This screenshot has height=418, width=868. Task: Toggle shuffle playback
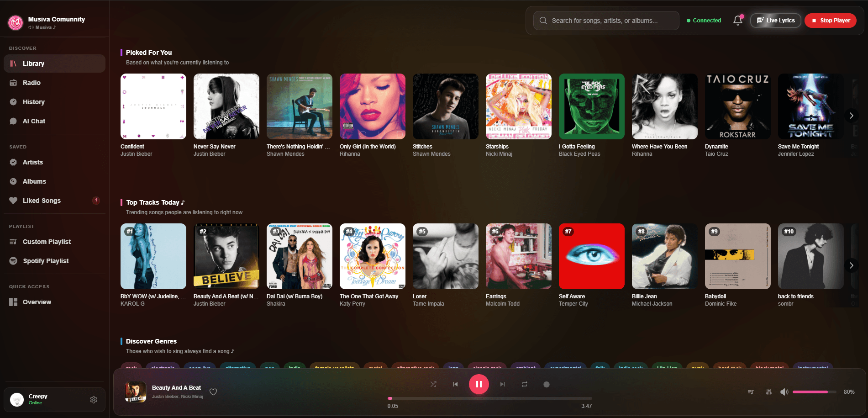(x=433, y=384)
